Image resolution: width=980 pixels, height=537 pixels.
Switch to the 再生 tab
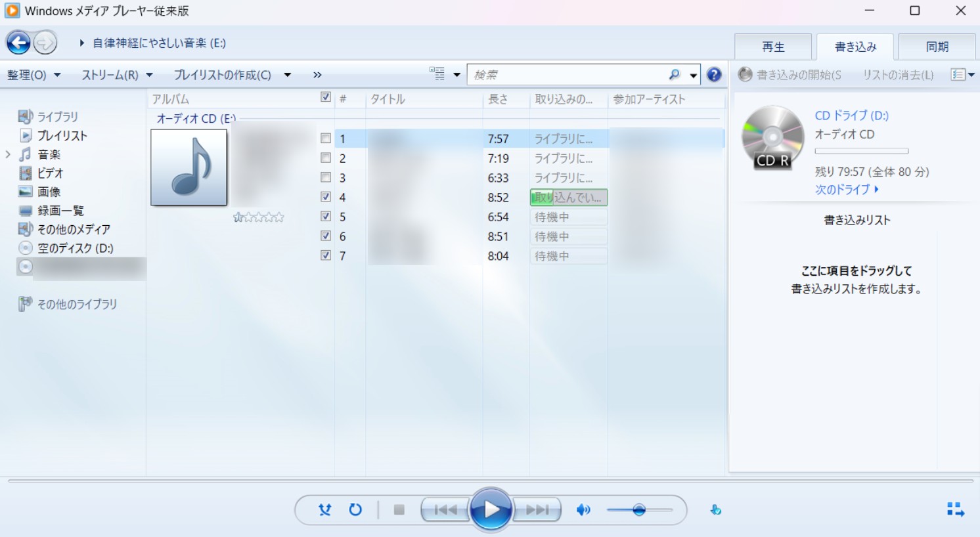(773, 47)
